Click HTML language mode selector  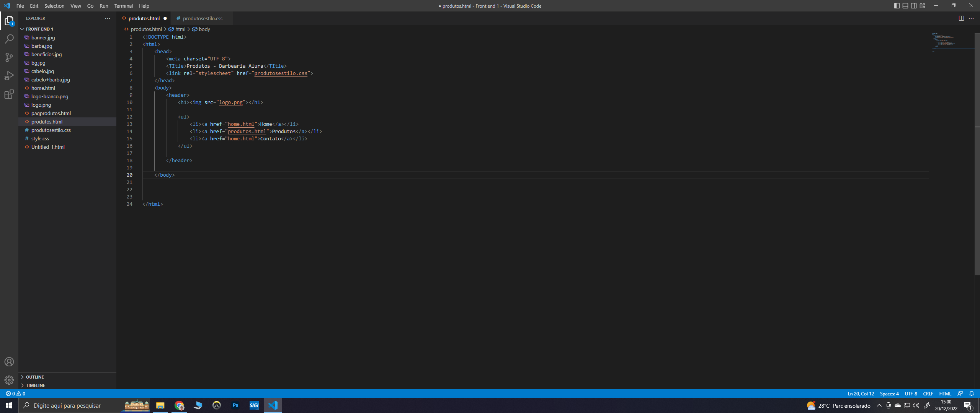(x=945, y=393)
